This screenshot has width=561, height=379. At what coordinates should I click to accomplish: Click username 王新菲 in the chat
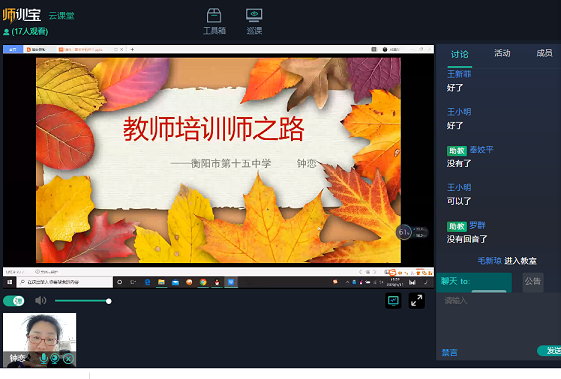[x=459, y=74]
